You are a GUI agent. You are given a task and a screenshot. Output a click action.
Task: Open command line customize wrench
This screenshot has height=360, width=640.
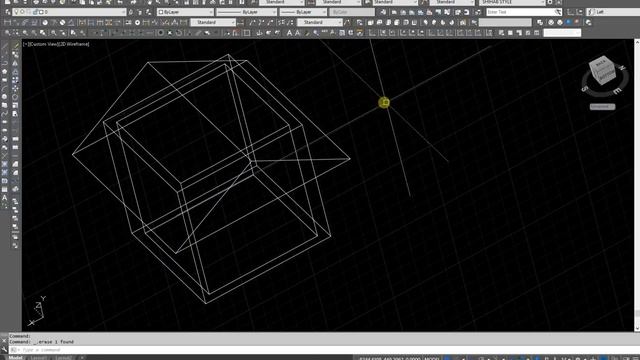[x=4, y=349]
